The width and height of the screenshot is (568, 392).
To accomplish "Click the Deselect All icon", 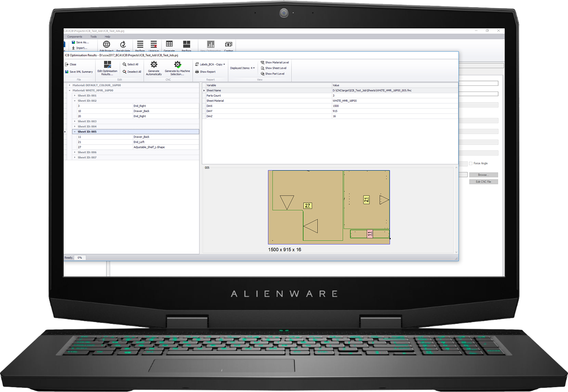I will (125, 72).
